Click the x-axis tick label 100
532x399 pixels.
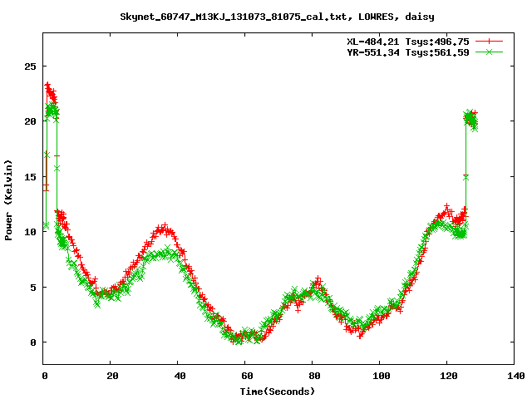[x=382, y=376]
